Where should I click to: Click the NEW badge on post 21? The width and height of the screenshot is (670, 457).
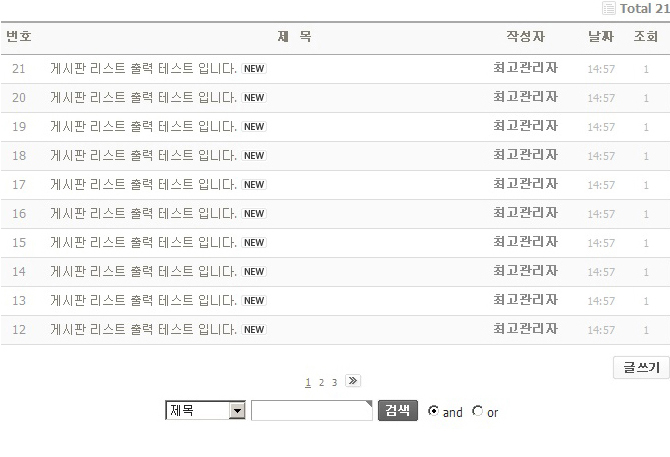click(254, 69)
